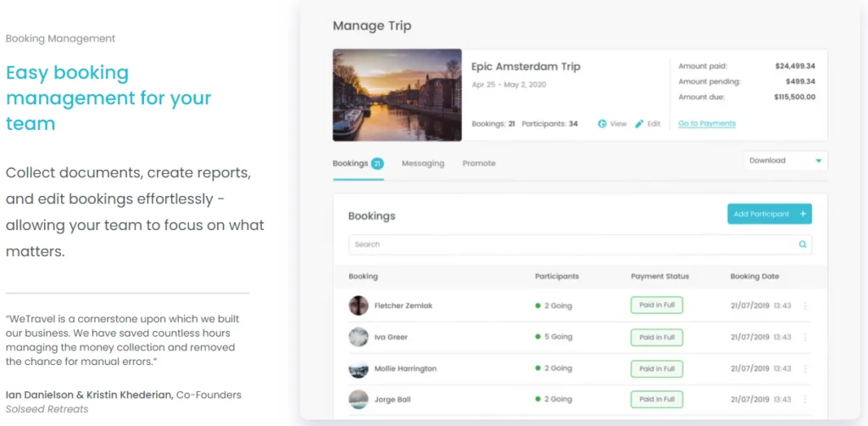Click Fletcher Zemlak's avatar
868x426 pixels.
359,305
